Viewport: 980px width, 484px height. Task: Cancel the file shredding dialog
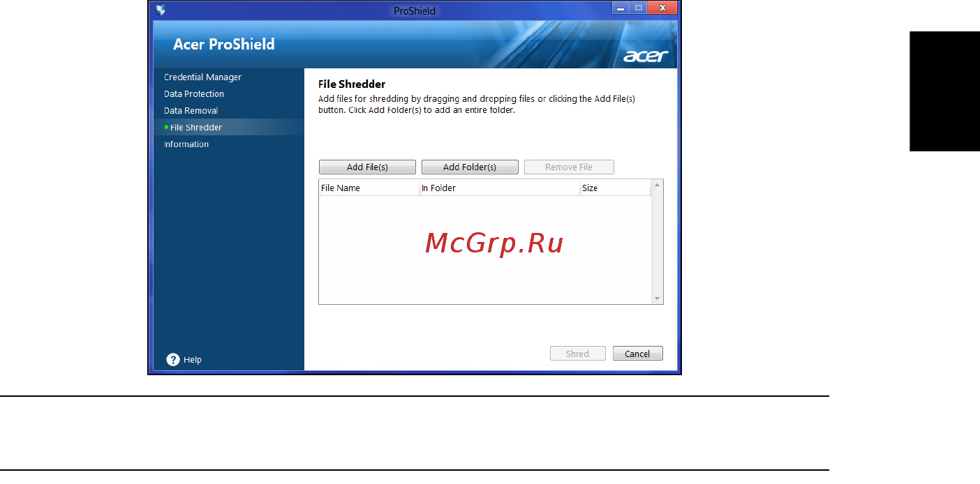click(637, 354)
